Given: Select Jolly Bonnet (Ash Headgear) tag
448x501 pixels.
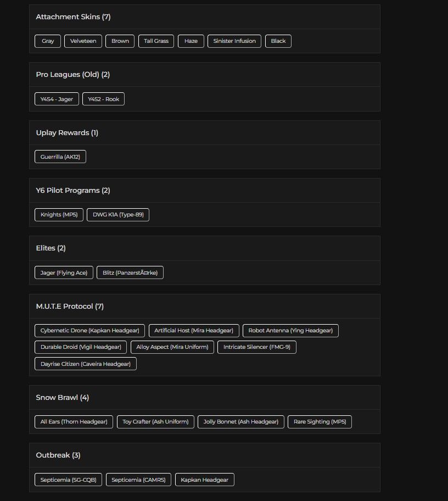Looking at the screenshot, I should [x=241, y=422].
